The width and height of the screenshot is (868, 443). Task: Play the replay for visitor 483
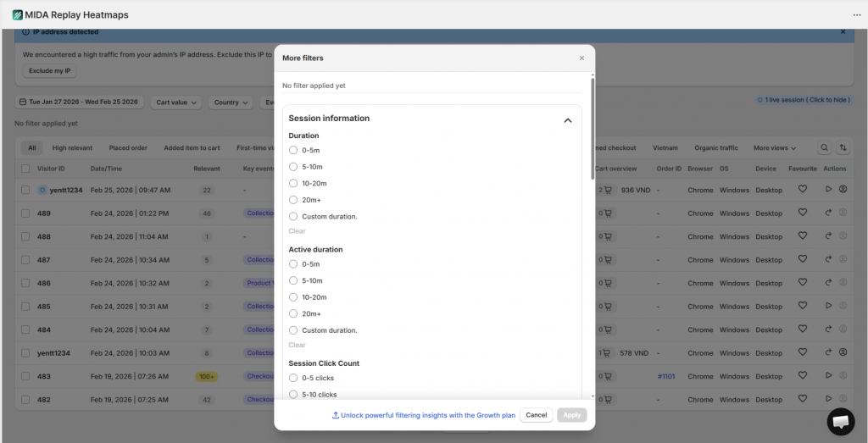(x=829, y=375)
